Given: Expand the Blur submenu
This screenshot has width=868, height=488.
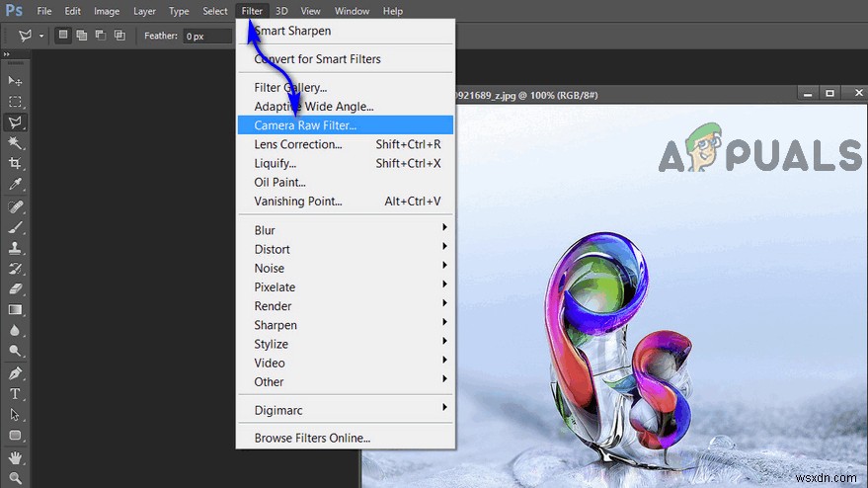Looking at the screenshot, I should tap(346, 230).
